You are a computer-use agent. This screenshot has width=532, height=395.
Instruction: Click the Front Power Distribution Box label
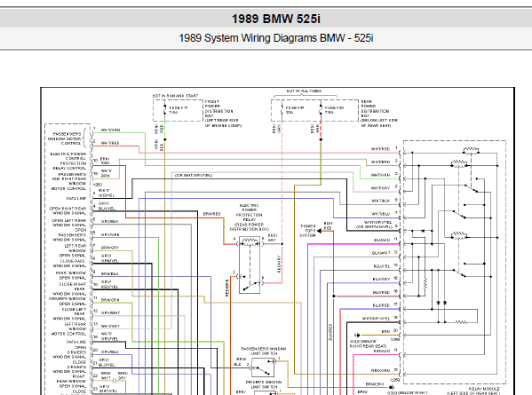(223, 114)
